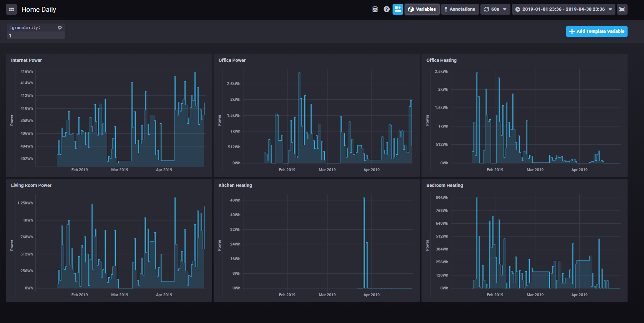This screenshot has width=644, height=323.
Task: Click Mar 2019 label in Office Power chart
Action: [327, 170]
